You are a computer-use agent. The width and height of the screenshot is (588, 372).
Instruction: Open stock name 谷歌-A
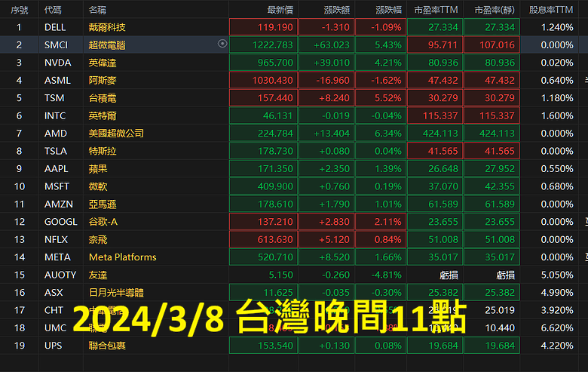[103, 222]
